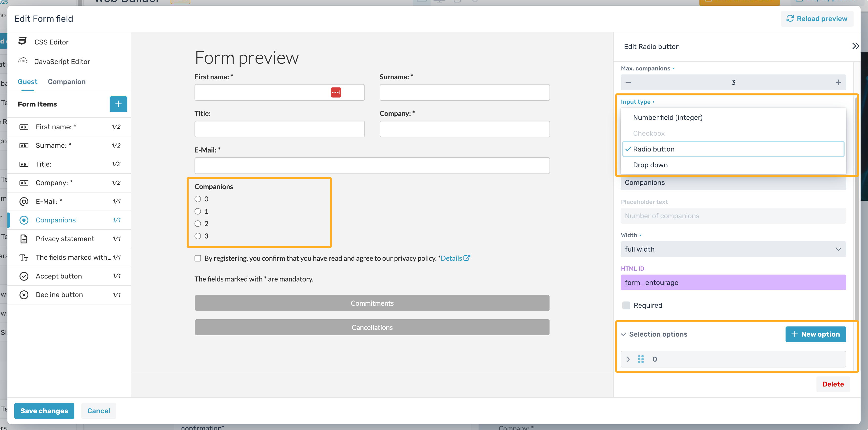Delete the radio button field
This screenshot has width=868, height=430.
833,384
